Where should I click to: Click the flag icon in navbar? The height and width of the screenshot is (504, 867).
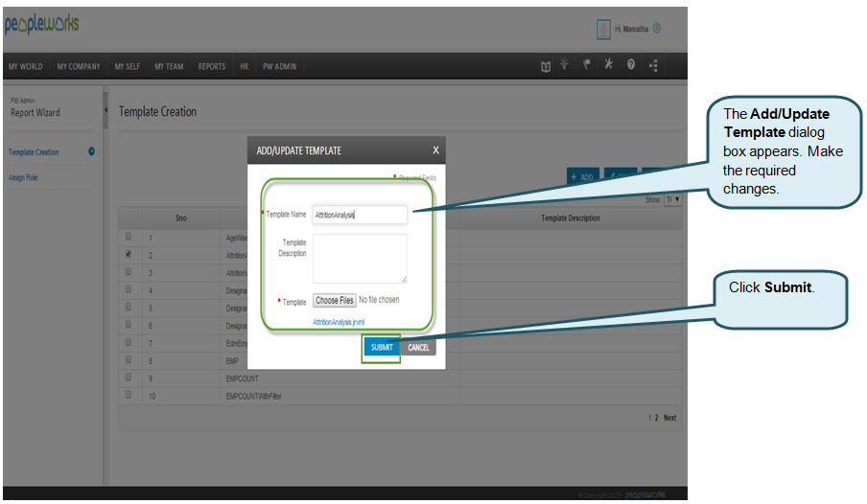587,65
